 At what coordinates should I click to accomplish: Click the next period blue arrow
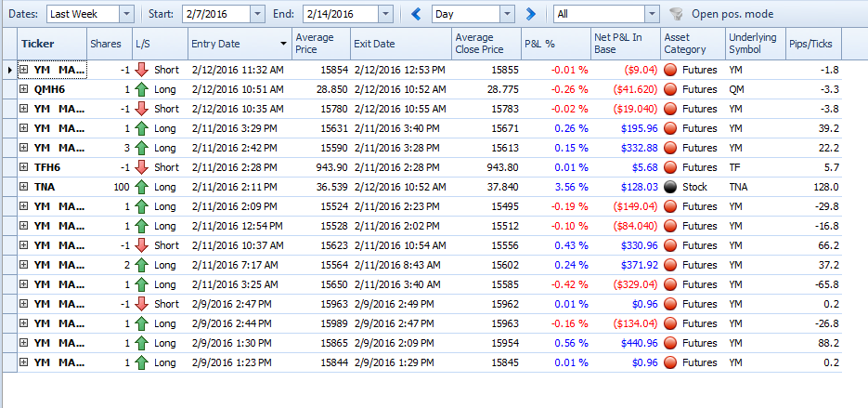pyautogui.click(x=531, y=14)
